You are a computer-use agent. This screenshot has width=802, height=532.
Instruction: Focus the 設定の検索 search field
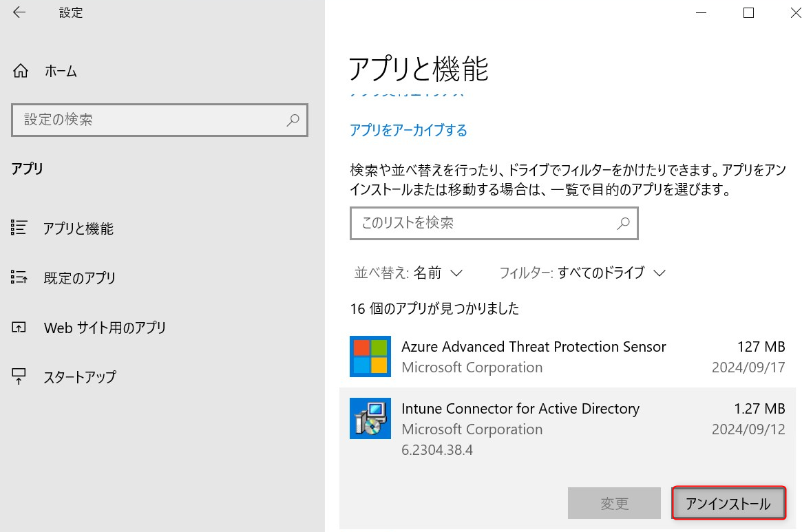[160, 120]
